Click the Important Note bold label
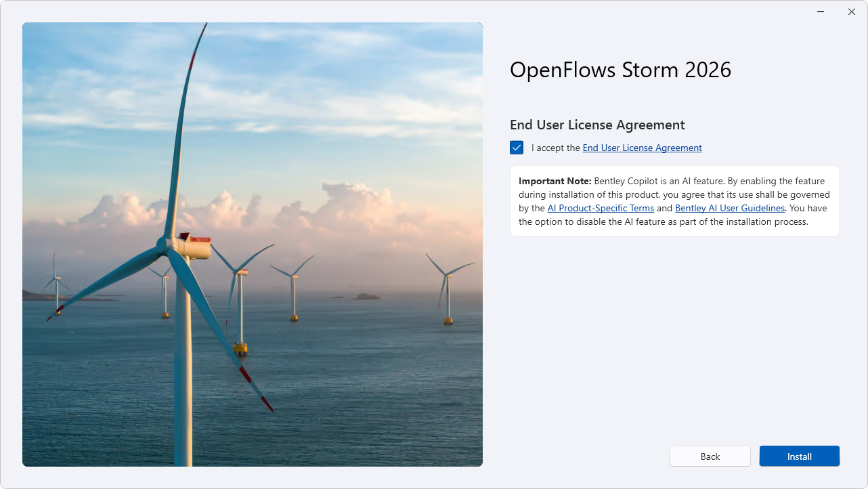 555,181
